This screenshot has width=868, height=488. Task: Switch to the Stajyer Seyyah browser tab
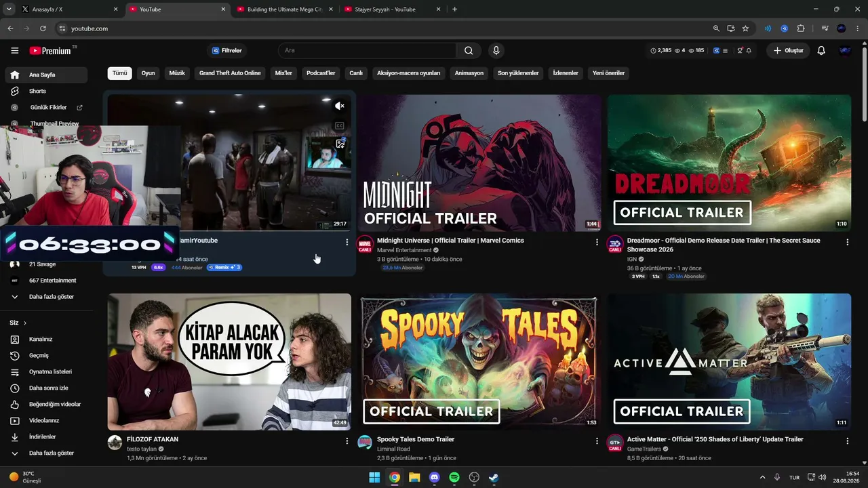[392, 9]
